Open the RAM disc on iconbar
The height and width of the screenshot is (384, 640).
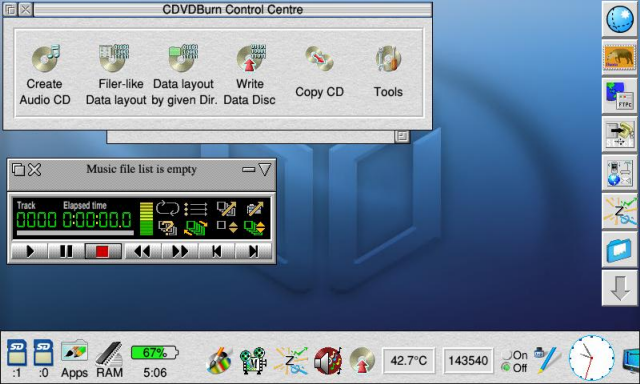[x=109, y=359]
